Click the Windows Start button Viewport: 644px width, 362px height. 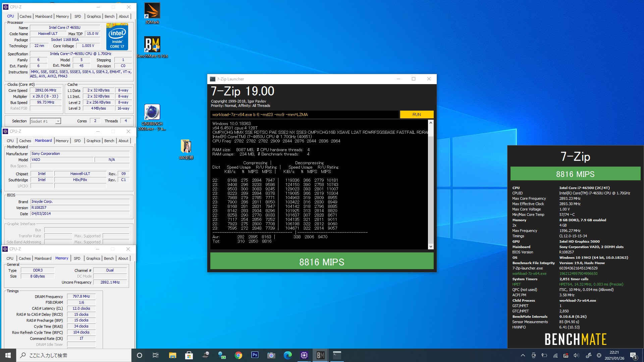pyautogui.click(x=8, y=355)
